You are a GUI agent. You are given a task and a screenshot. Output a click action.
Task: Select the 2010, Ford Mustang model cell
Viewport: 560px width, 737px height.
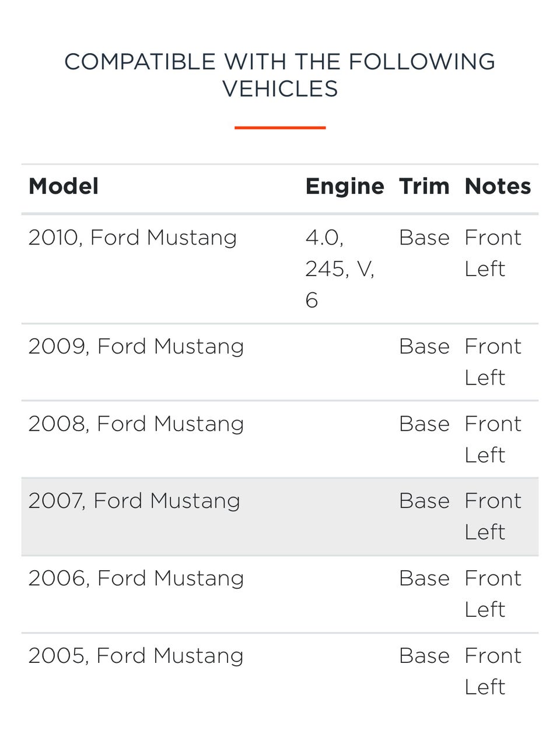[132, 238]
